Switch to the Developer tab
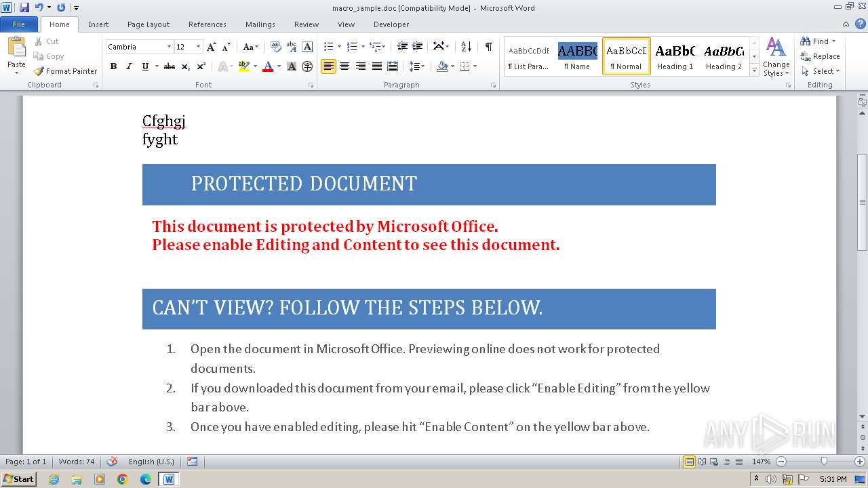 [x=391, y=24]
